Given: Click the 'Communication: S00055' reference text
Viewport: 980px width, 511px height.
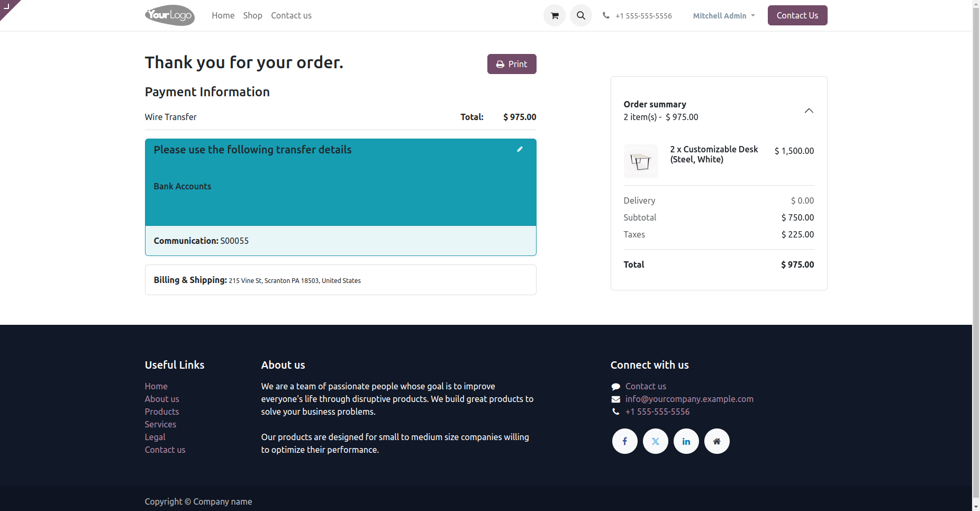Looking at the screenshot, I should pyautogui.click(x=201, y=241).
